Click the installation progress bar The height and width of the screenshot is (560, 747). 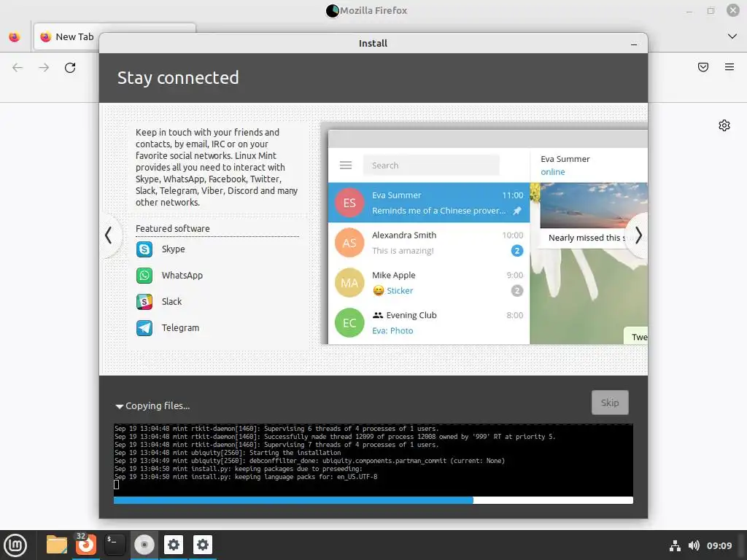click(x=373, y=500)
